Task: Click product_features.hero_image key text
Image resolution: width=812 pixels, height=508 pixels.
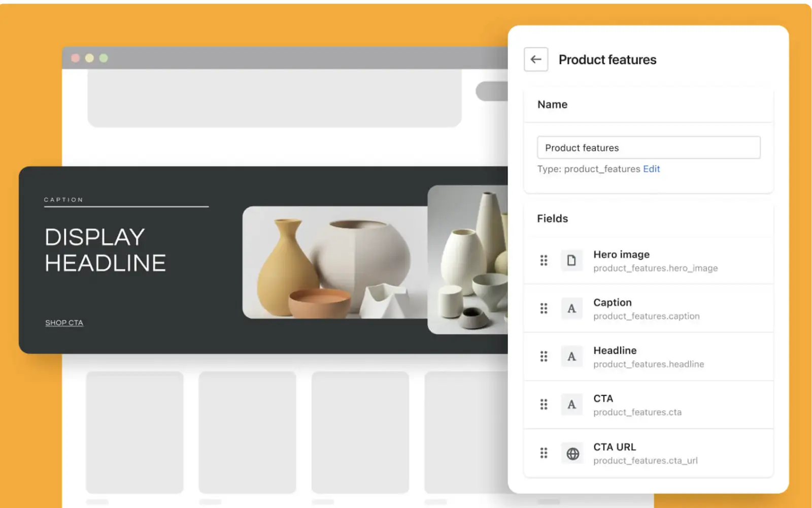Action: pos(655,268)
